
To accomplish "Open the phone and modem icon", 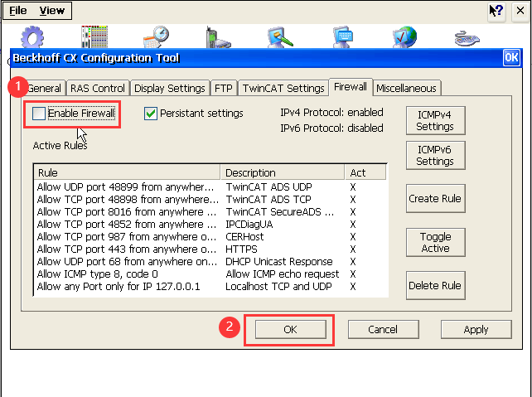I will point(218,37).
